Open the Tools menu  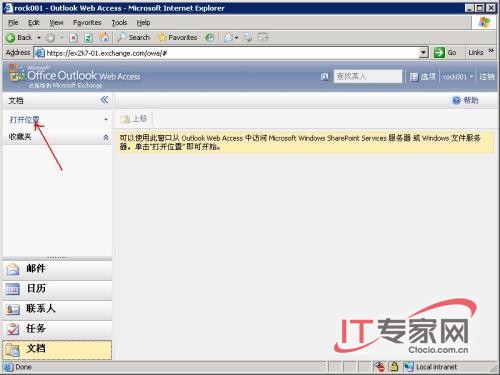[x=119, y=23]
